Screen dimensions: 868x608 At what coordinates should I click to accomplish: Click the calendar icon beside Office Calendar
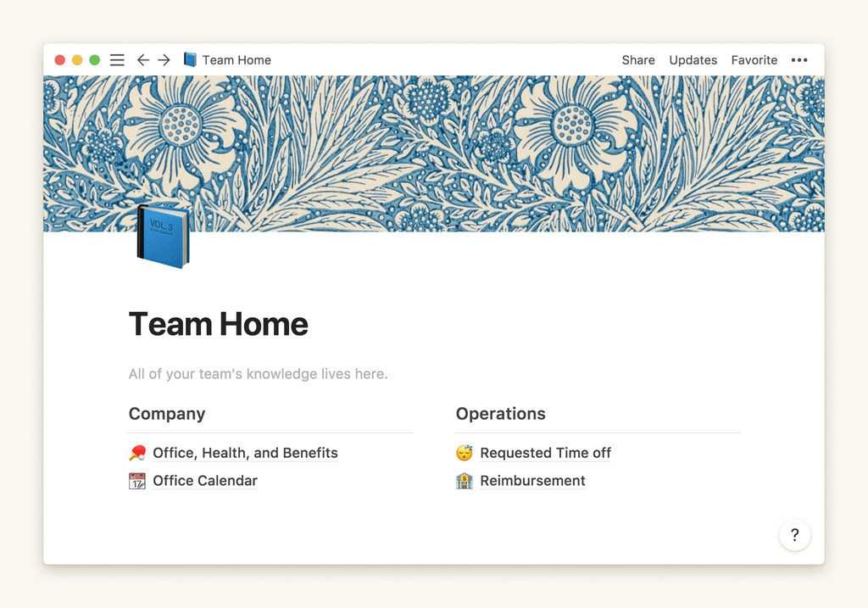(x=137, y=481)
